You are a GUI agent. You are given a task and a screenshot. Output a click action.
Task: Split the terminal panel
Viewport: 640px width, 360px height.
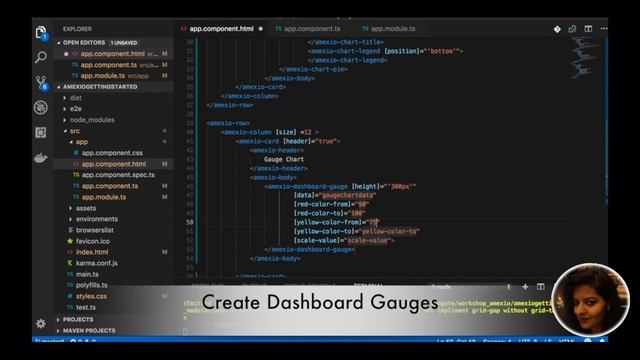(x=540, y=287)
